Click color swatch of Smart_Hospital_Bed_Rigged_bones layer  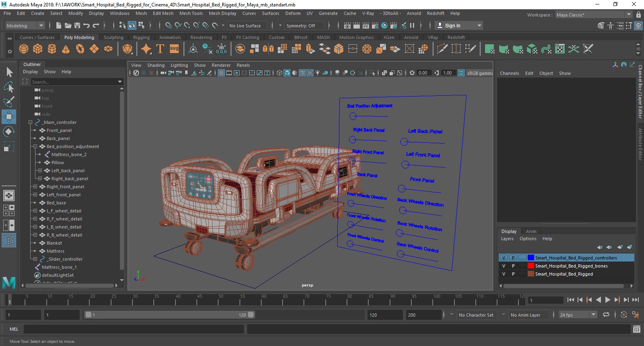coord(531,266)
